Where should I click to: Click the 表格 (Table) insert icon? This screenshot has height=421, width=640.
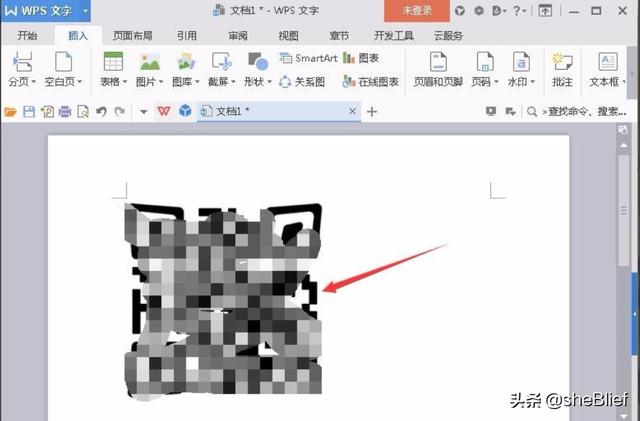112,62
